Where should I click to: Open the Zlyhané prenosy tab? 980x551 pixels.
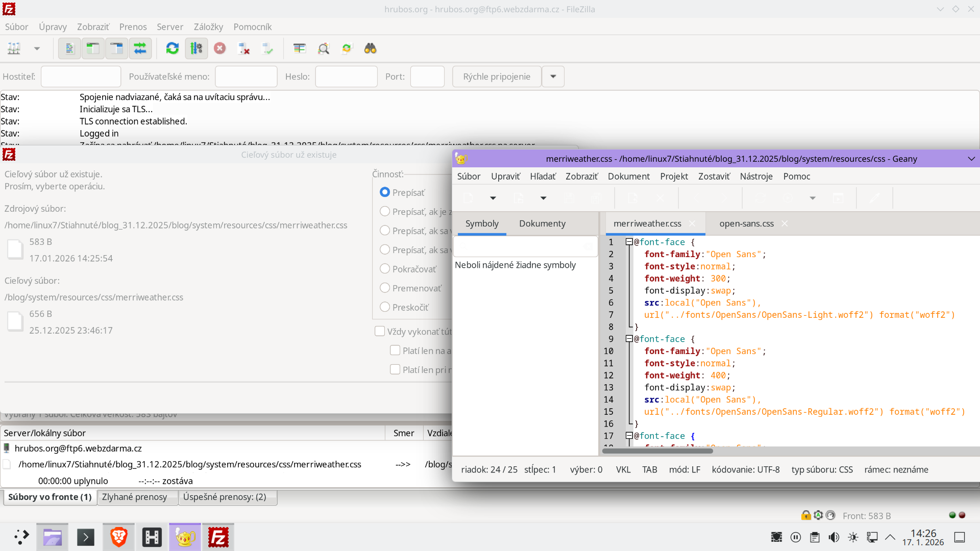(134, 497)
